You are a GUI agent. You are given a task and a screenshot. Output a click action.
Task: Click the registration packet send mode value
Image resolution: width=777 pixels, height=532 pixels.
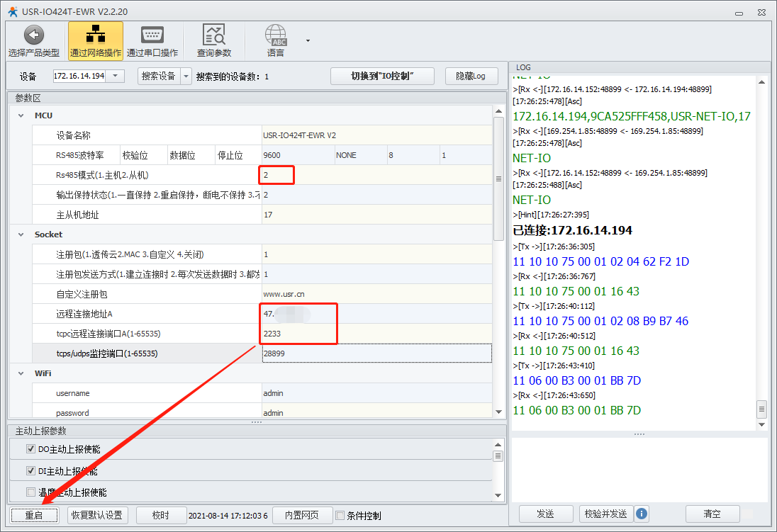376,274
